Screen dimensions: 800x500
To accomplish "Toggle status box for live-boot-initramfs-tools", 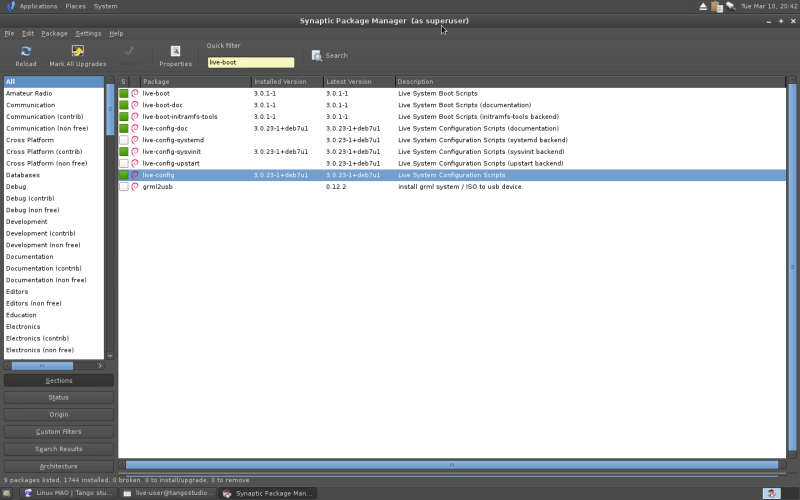I will coord(123,117).
